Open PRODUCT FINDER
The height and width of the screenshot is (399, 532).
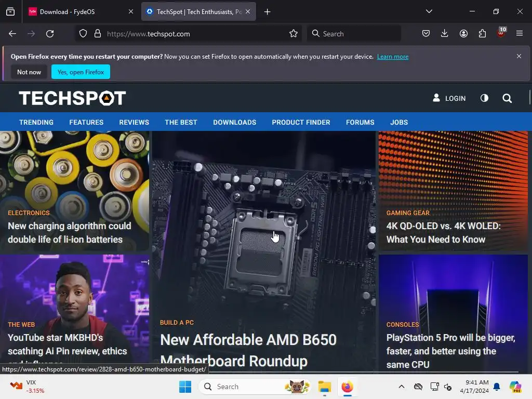click(x=301, y=122)
